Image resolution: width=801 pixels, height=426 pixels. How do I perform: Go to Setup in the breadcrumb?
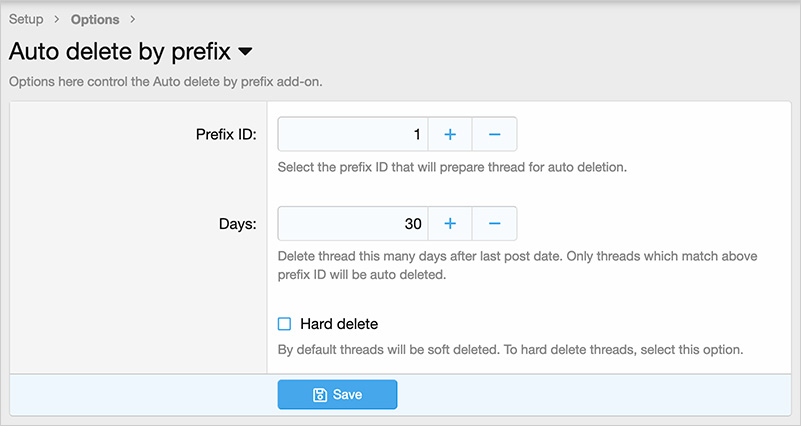pos(26,19)
